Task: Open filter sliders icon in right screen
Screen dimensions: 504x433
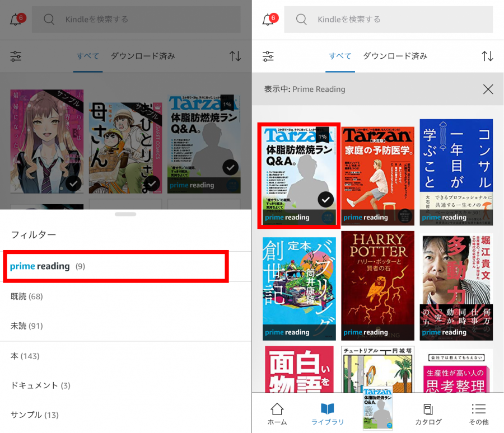Action: [x=268, y=56]
